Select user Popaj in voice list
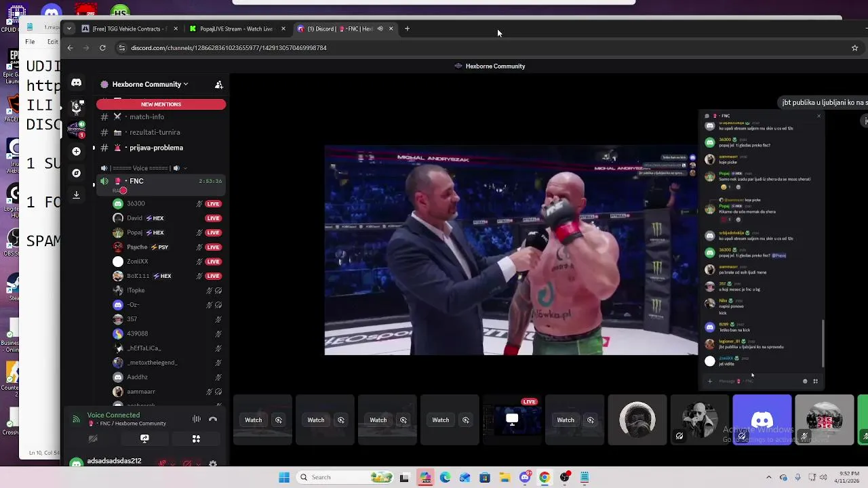 (x=161, y=232)
